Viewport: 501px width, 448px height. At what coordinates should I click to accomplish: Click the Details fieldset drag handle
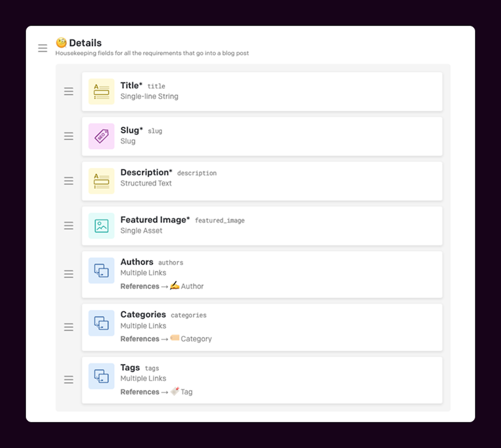(x=43, y=48)
